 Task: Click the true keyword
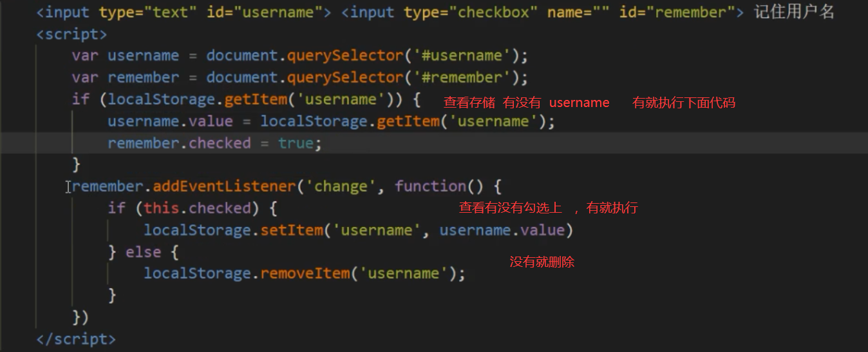pos(296,142)
